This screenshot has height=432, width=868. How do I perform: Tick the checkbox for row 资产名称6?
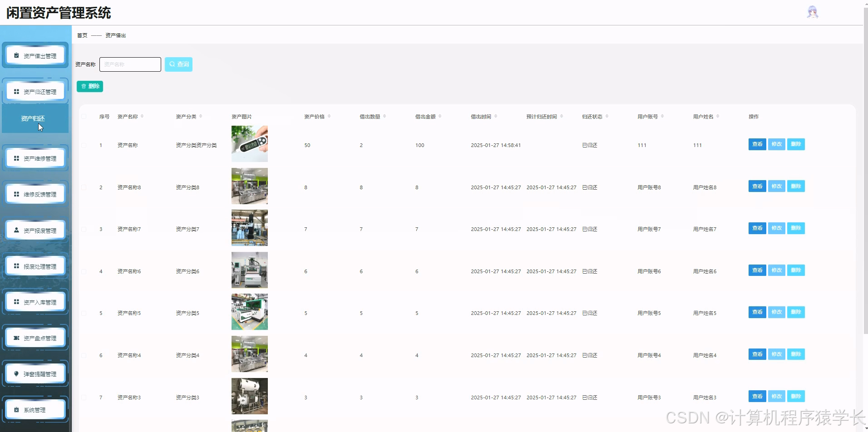(84, 271)
